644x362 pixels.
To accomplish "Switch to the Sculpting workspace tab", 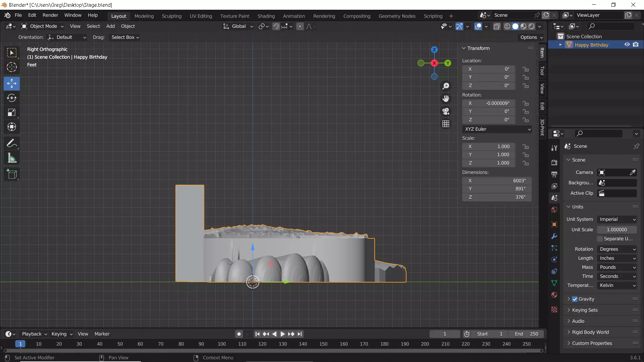I will point(171,16).
